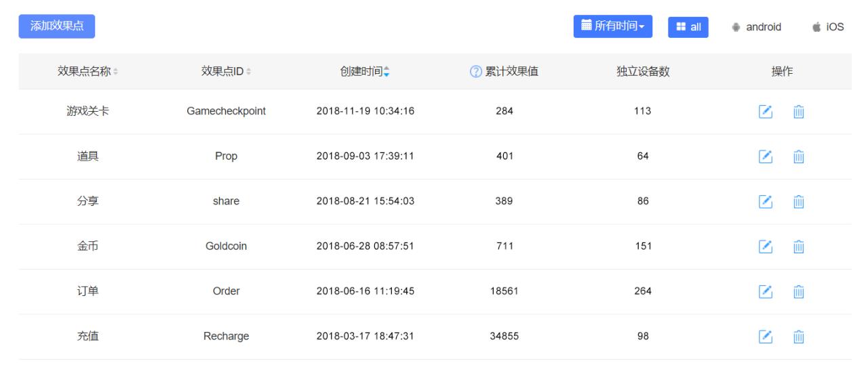Viewport: 868px width, 380px height.
Task: Click trash icon in the share row
Action: coord(799,202)
